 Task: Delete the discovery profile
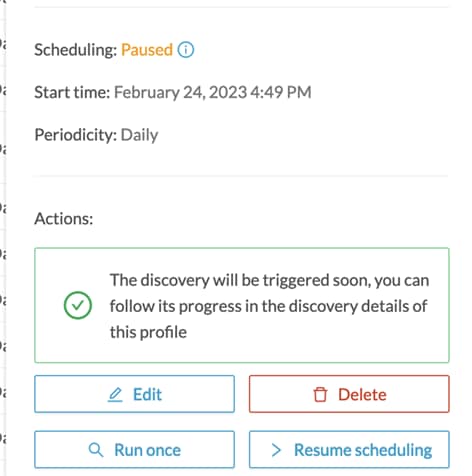pos(349,394)
